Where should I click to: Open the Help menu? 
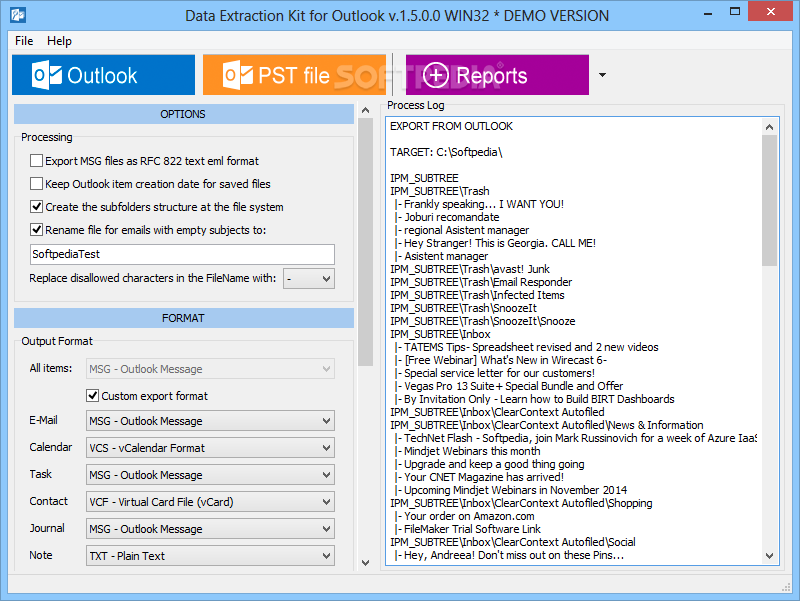point(59,41)
